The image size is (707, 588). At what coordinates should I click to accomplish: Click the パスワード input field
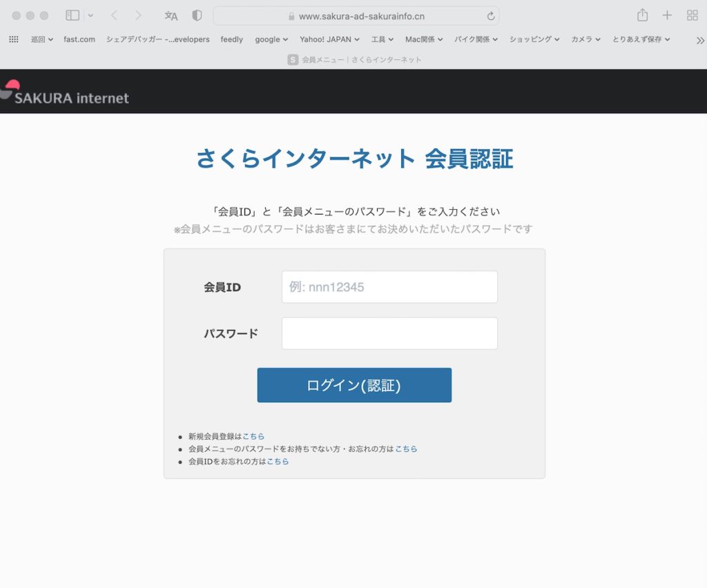point(389,333)
